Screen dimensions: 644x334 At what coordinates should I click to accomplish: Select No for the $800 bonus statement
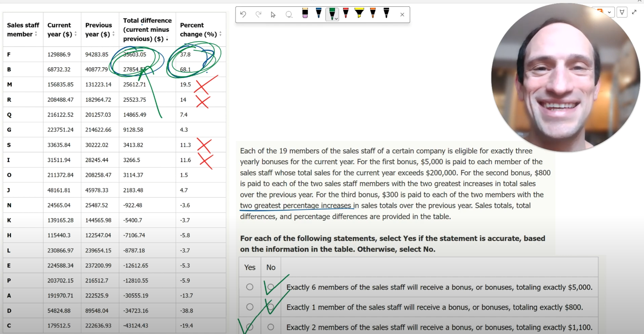[271, 307]
